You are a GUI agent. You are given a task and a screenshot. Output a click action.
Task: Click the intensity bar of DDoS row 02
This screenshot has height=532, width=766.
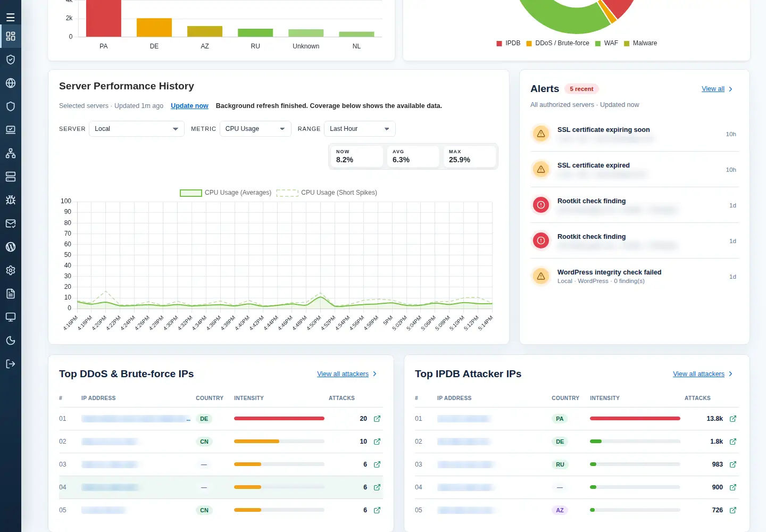pos(279,442)
